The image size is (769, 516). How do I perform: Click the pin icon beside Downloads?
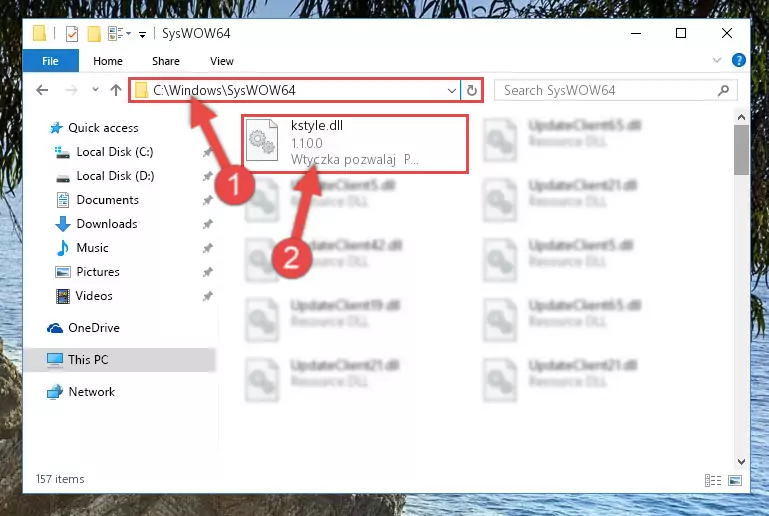[207, 224]
